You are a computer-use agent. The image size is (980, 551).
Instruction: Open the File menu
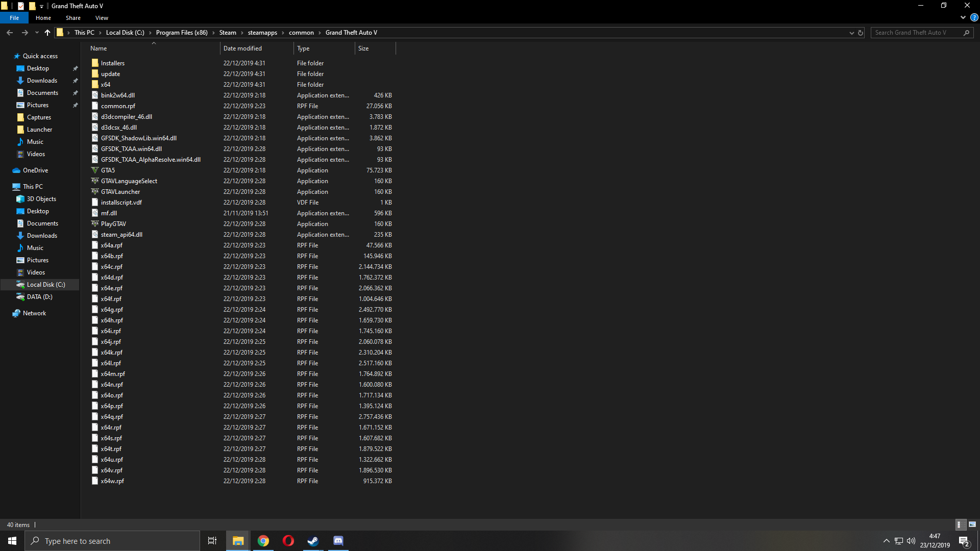pyautogui.click(x=14, y=18)
